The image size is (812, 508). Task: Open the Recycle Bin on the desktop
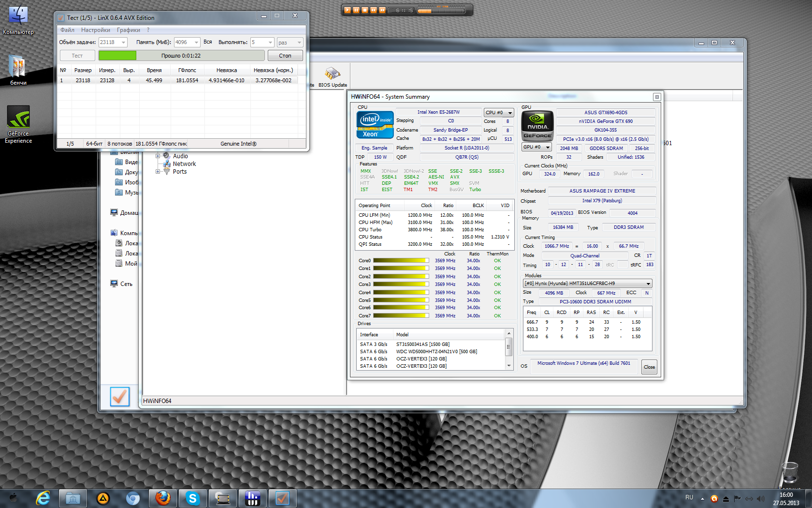click(790, 473)
